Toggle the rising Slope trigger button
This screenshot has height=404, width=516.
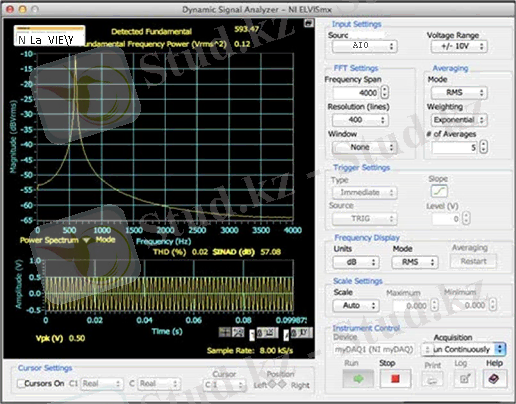[439, 191]
